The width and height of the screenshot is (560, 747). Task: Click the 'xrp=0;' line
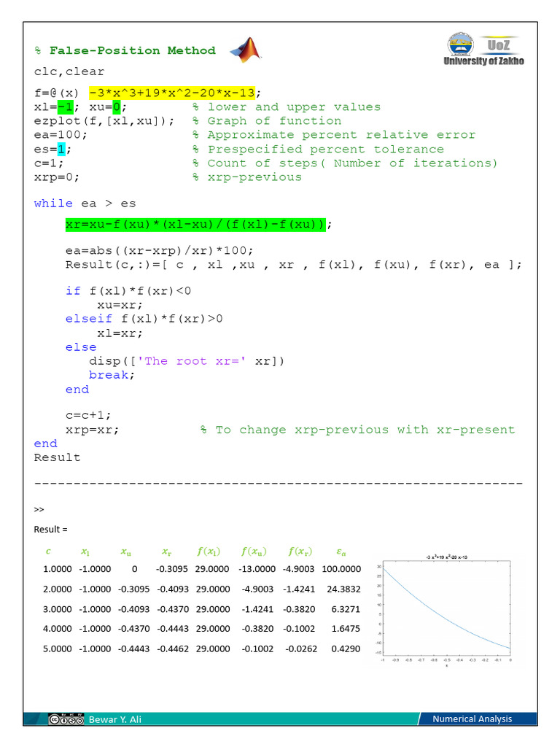[57, 177]
